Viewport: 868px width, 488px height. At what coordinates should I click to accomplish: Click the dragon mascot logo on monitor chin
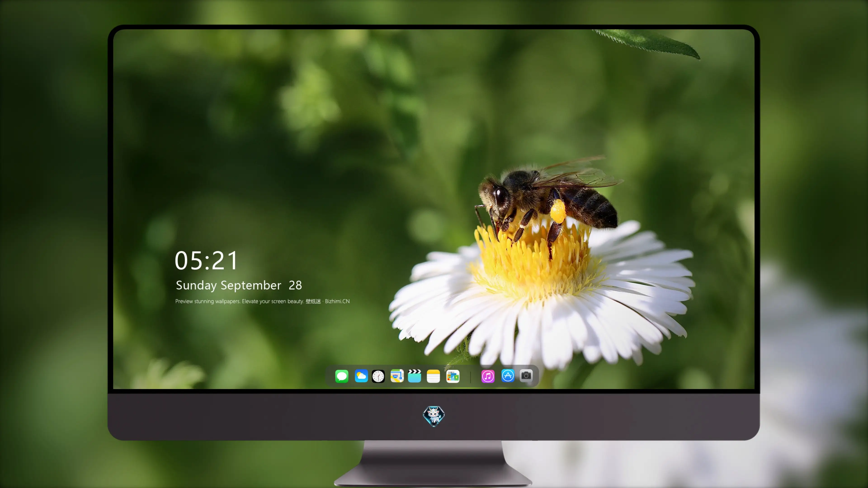[x=434, y=416]
